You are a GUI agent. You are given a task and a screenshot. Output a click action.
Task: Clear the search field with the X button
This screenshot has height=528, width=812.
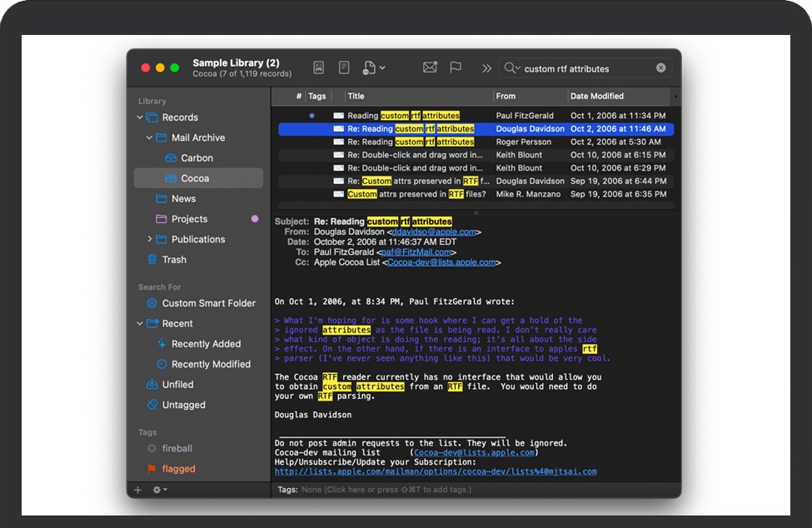(661, 68)
